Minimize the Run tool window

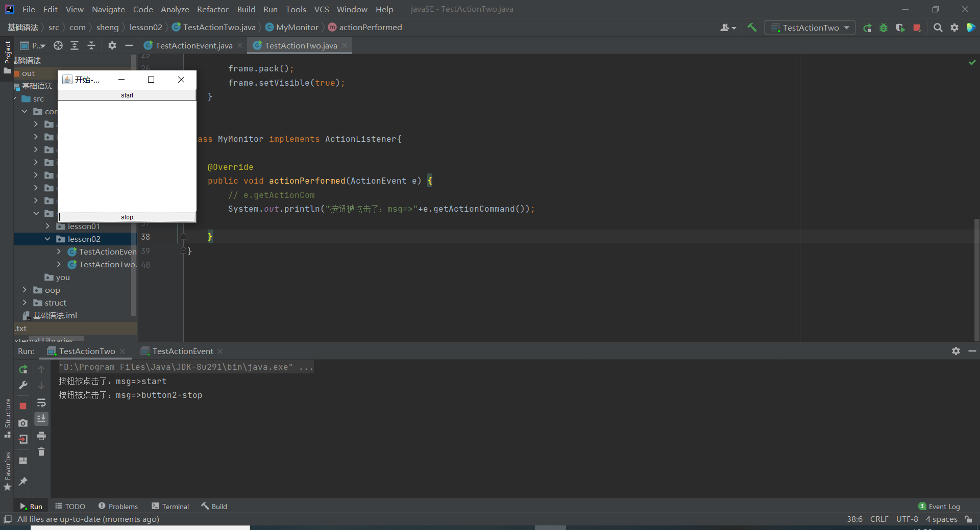tap(972, 351)
